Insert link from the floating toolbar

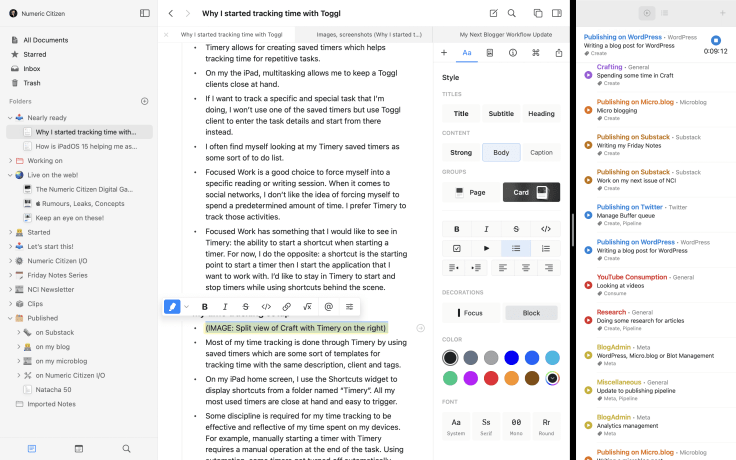[286, 307]
